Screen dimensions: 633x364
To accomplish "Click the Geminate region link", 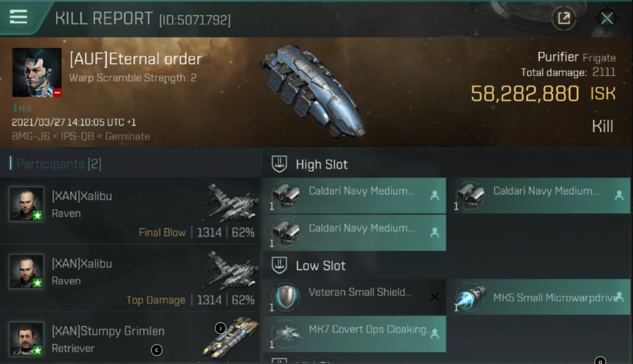I will pyautogui.click(x=127, y=136).
